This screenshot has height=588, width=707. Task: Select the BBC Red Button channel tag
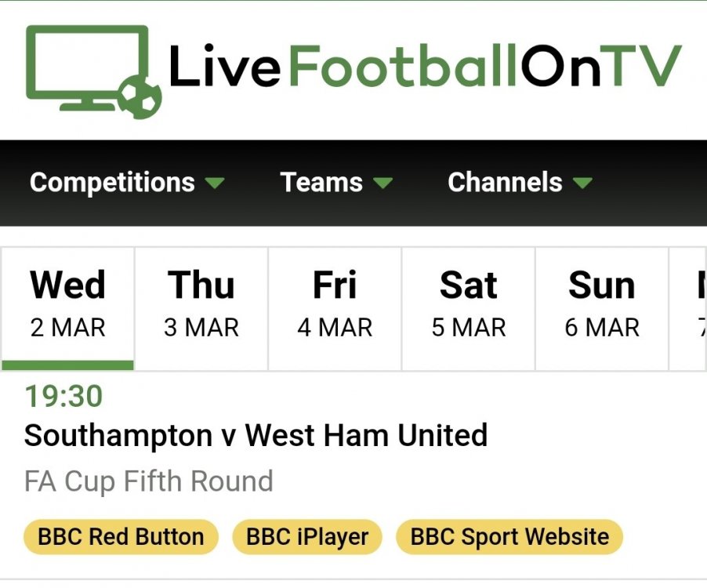pyautogui.click(x=121, y=537)
